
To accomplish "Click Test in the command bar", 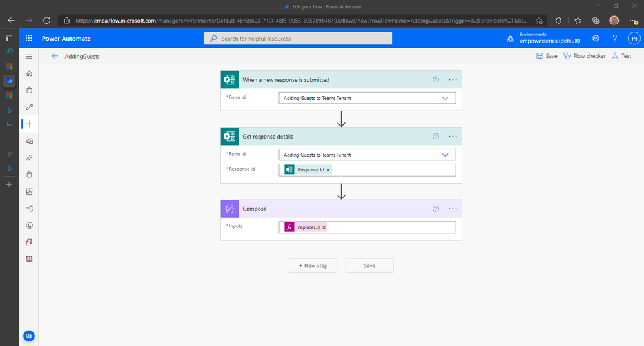I will [x=621, y=56].
